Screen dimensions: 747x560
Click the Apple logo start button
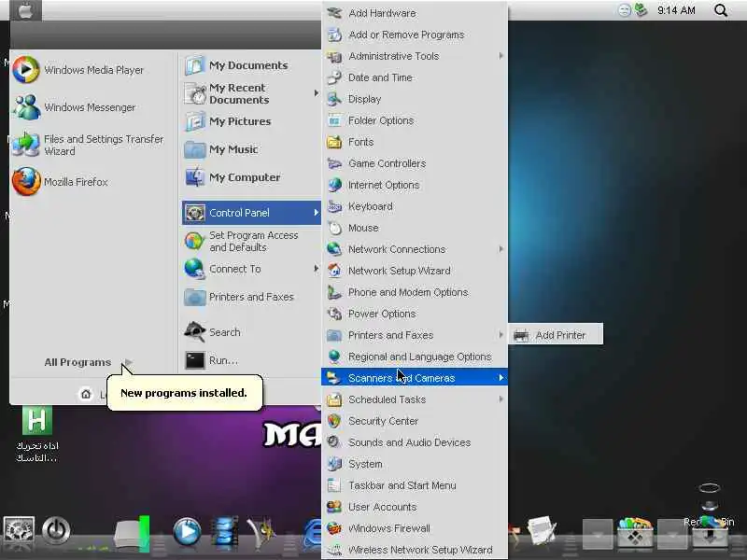(25, 10)
